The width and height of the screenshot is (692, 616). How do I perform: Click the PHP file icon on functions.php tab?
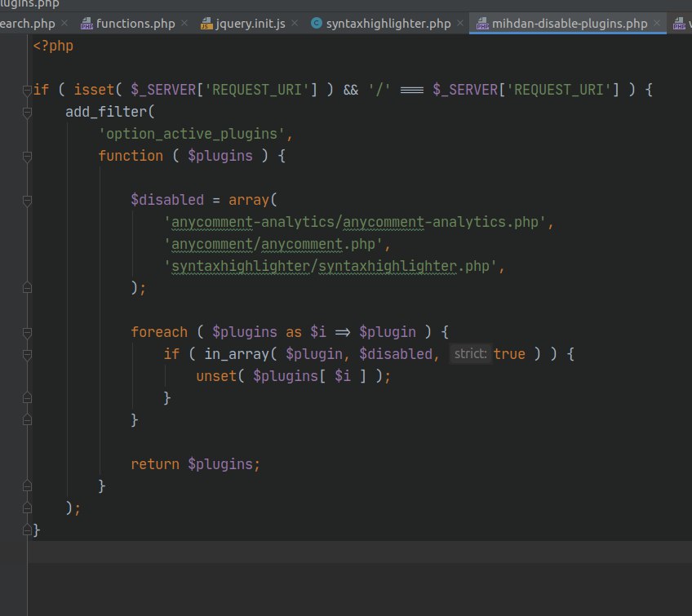(86, 24)
